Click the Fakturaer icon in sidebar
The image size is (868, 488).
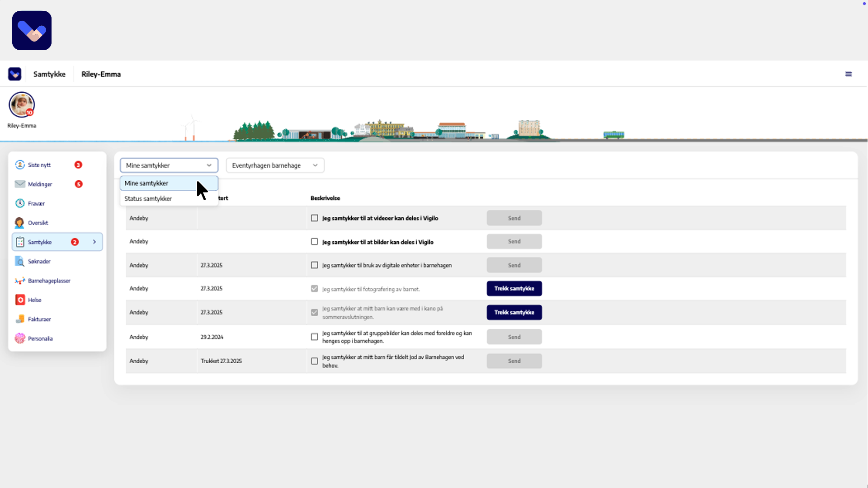[20, 319]
